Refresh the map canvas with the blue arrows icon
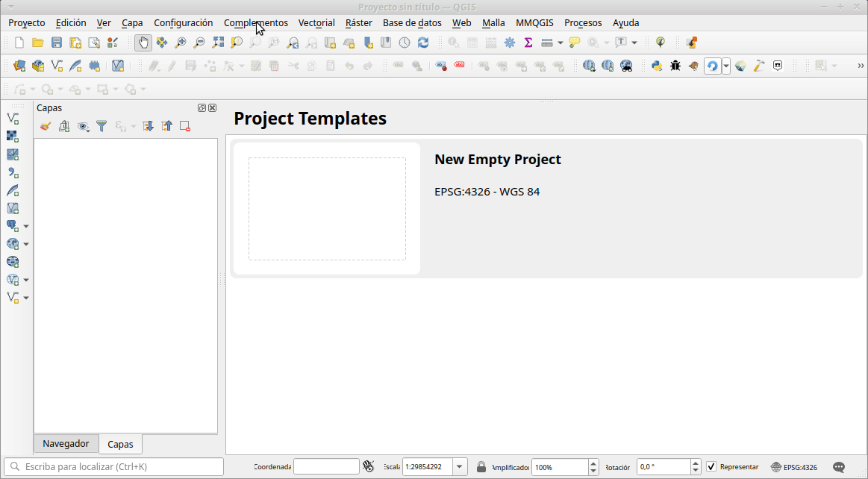Image resolution: width=868 pixels, height=479 pixels. click(x=423, y=43)
